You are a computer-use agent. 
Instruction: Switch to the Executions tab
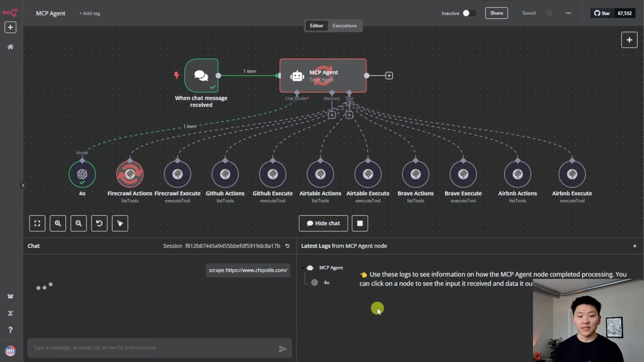click(345, 25)
